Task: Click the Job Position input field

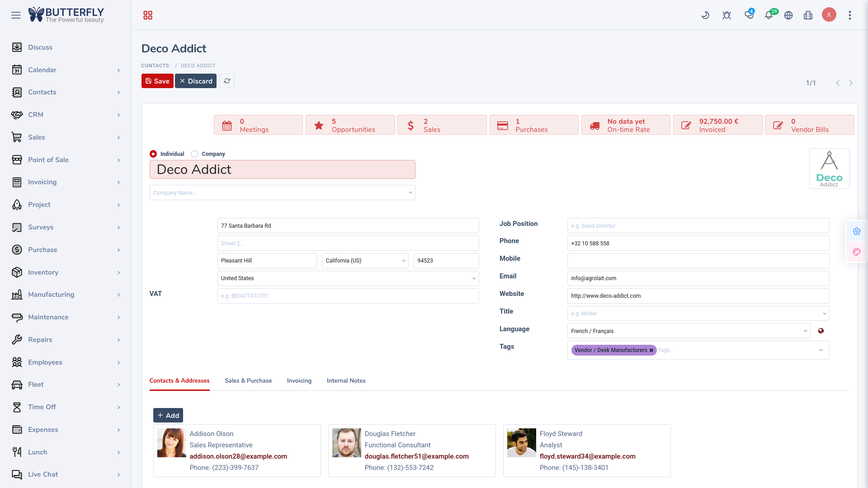Action: click(698, 226)
